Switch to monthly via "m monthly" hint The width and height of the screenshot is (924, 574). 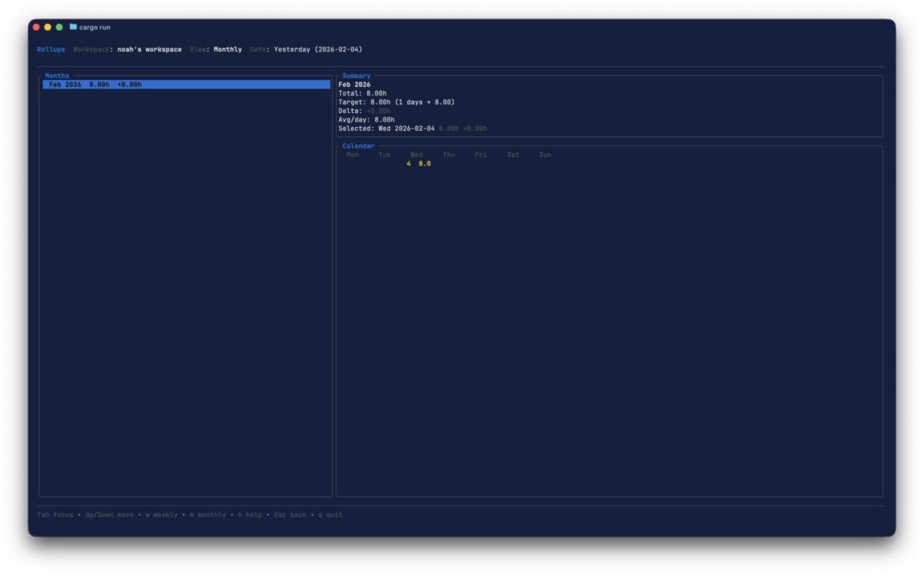coord(208,515)
